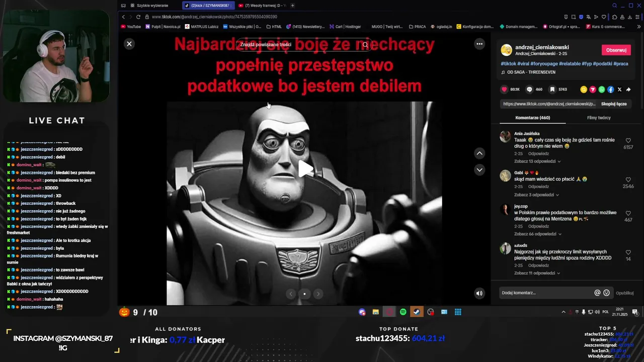644x362 pixels.
Task: Post the comment with Opublikuj
Action: [x=624, y=293]
